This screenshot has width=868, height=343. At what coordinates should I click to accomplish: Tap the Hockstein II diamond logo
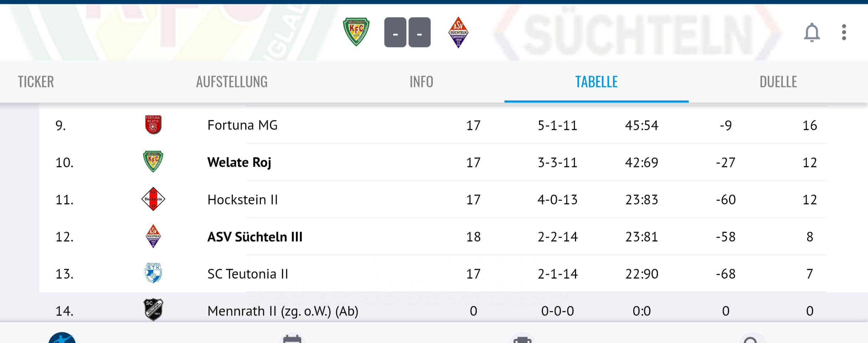click(153, 199)
